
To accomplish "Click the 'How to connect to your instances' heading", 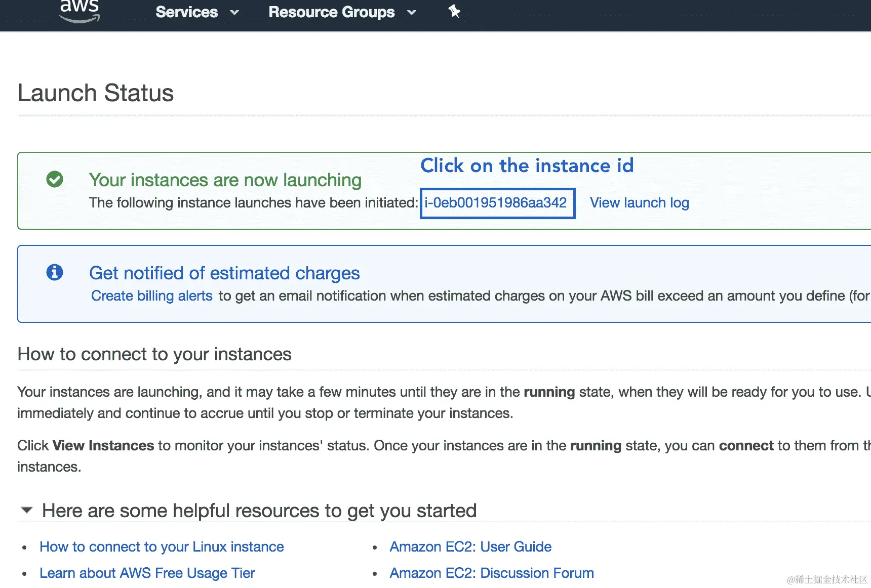I will [x=154, y=354].
